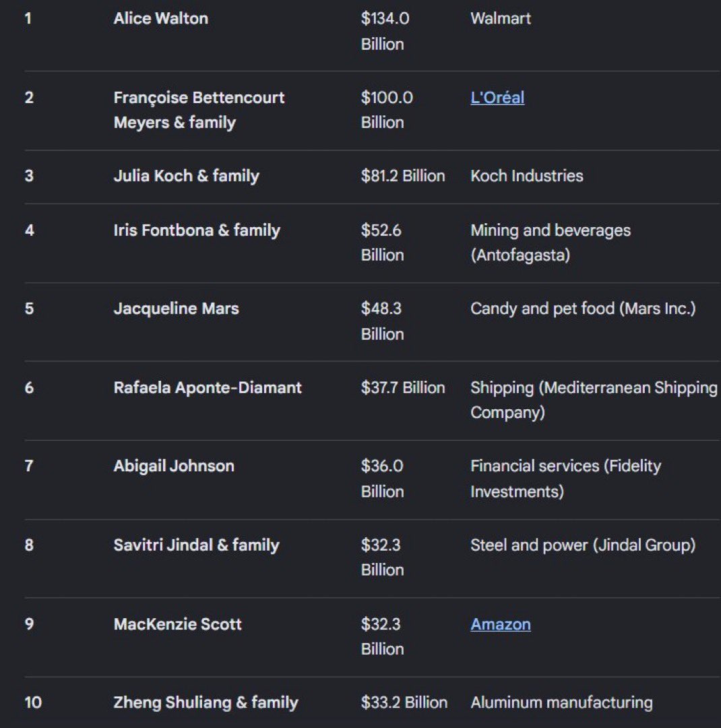This screenshot has width=721, height=728.
Task: Click the $36.0 Billion value
Action: pyautogui.click(x=383, y=479)
